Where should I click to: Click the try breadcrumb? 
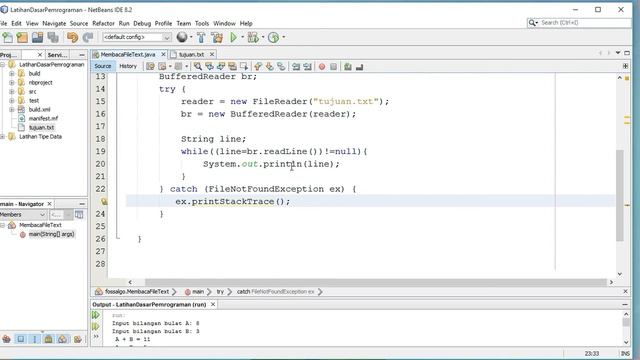tap(220, 291)
